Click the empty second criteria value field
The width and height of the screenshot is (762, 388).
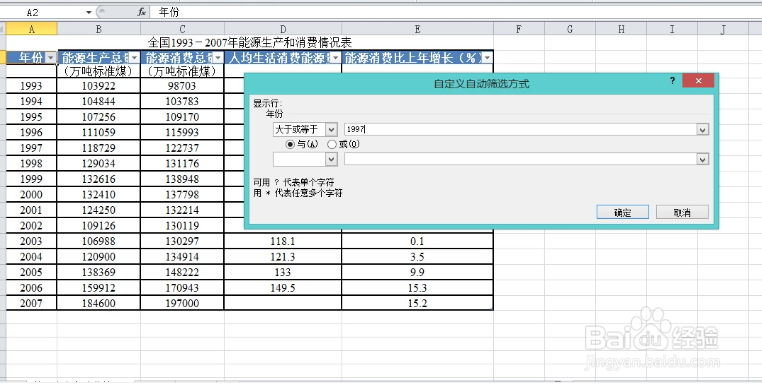520,159
